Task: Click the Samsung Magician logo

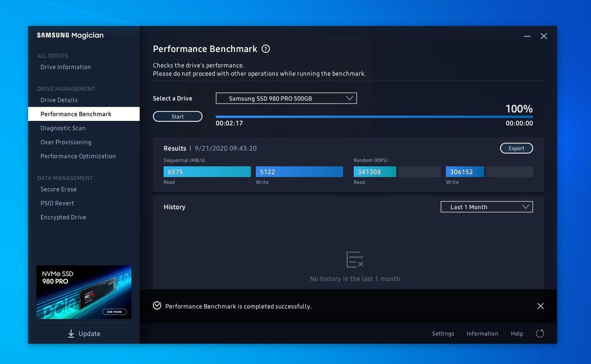Action: click(x=70, y=36)
